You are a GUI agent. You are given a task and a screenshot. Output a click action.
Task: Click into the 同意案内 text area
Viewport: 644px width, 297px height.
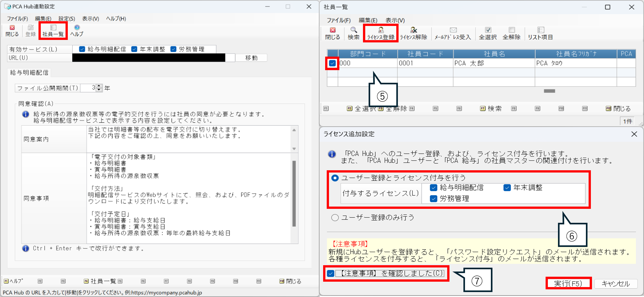(x=188, y=139)
